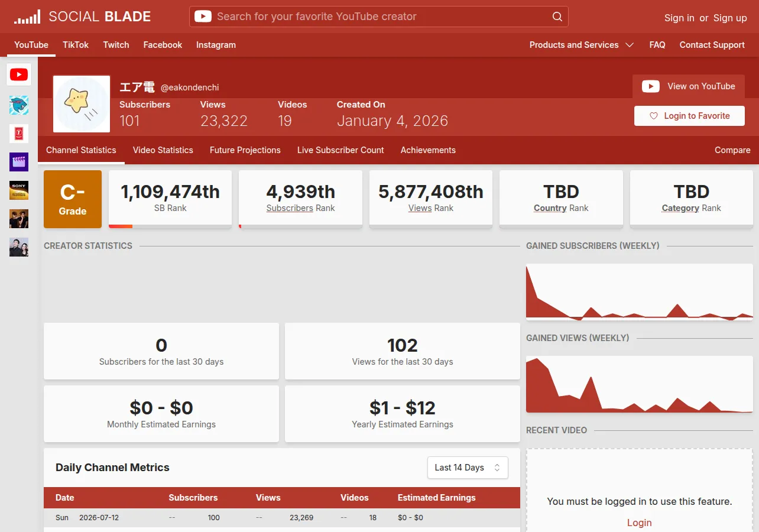Image resolution: width=759 pixels, height=532 pixels.
Task: Click the YouTube icon inside the search box
Action: pos(203,17)
